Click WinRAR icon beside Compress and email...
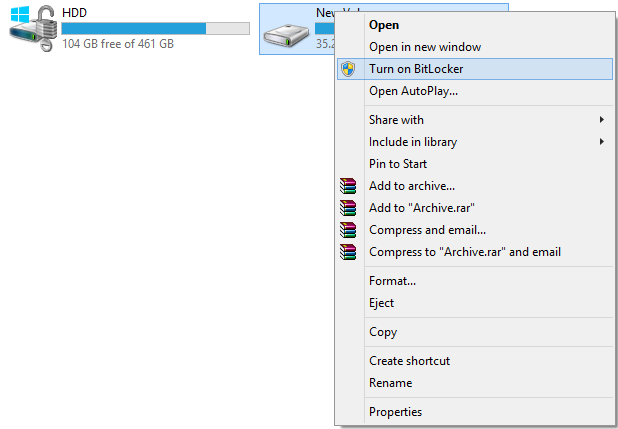 point(348,230)
